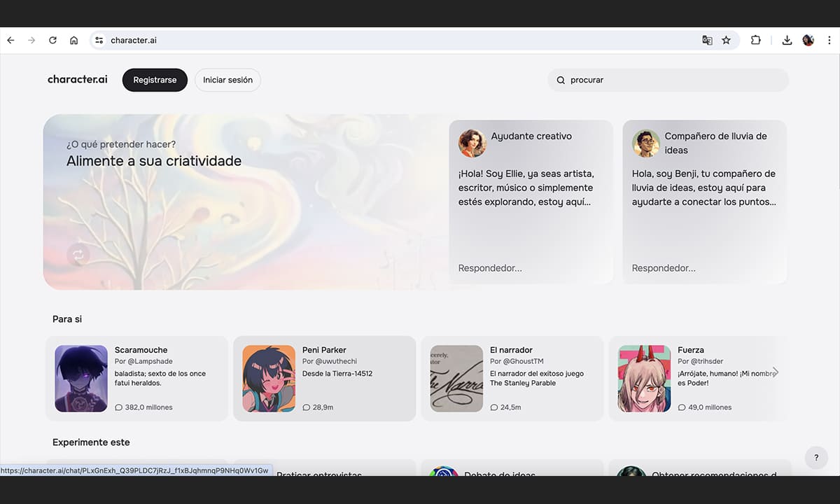Show next characters with right chevron
The image size is (840, 504).
[775, 372]
